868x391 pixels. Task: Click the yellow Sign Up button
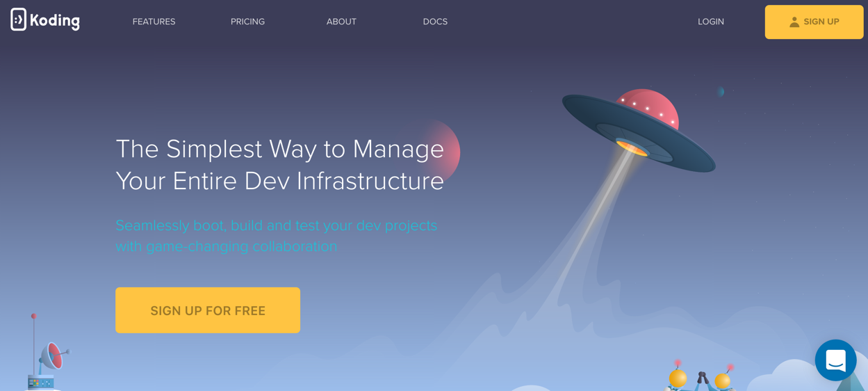coord(814,22)
